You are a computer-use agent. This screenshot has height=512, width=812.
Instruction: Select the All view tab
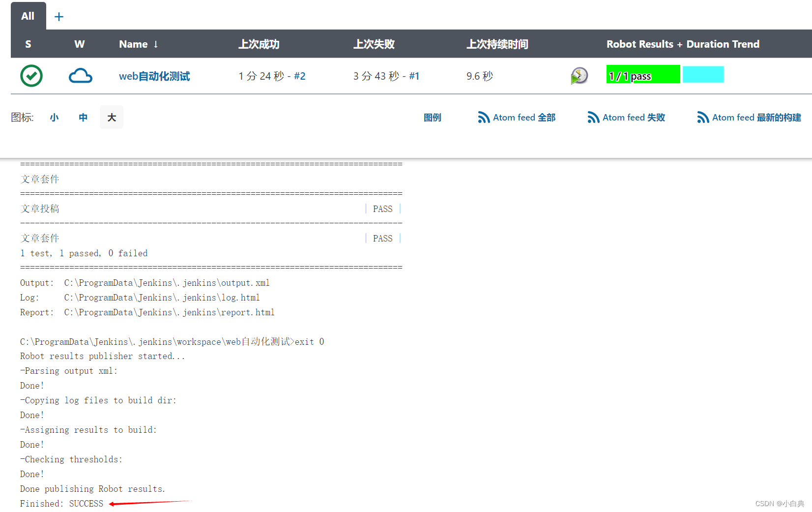(28, 16)
